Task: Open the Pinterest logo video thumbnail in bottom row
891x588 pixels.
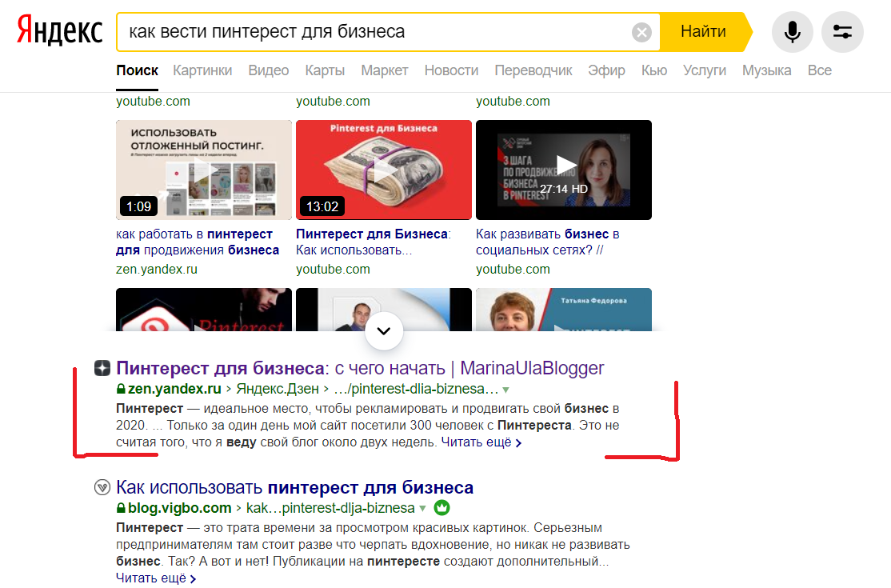Action: 204,310
